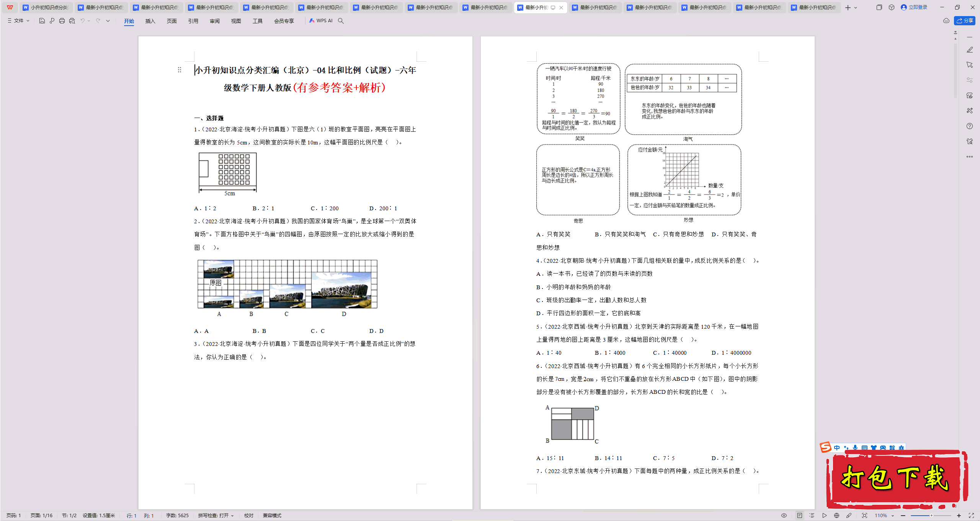
Task: Select the 插入 ribbon tab
Action: [x=150, y=21]
